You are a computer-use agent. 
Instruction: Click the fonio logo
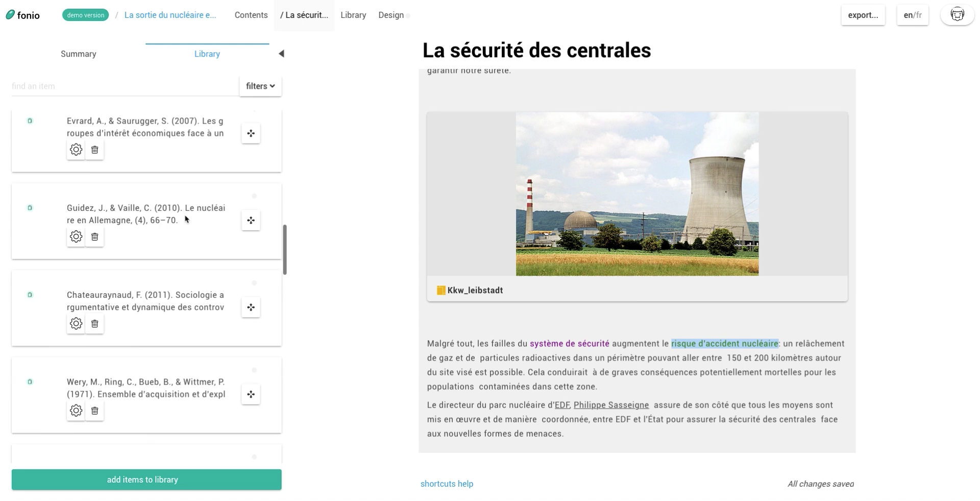pyautogui.click(x=23, y=15)
